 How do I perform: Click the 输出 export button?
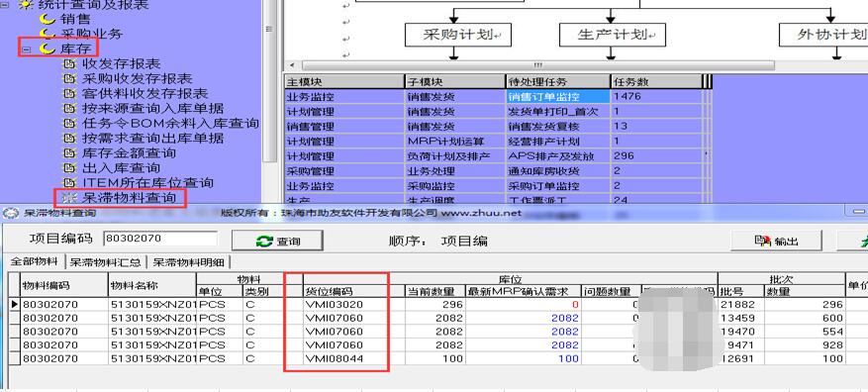777,241
